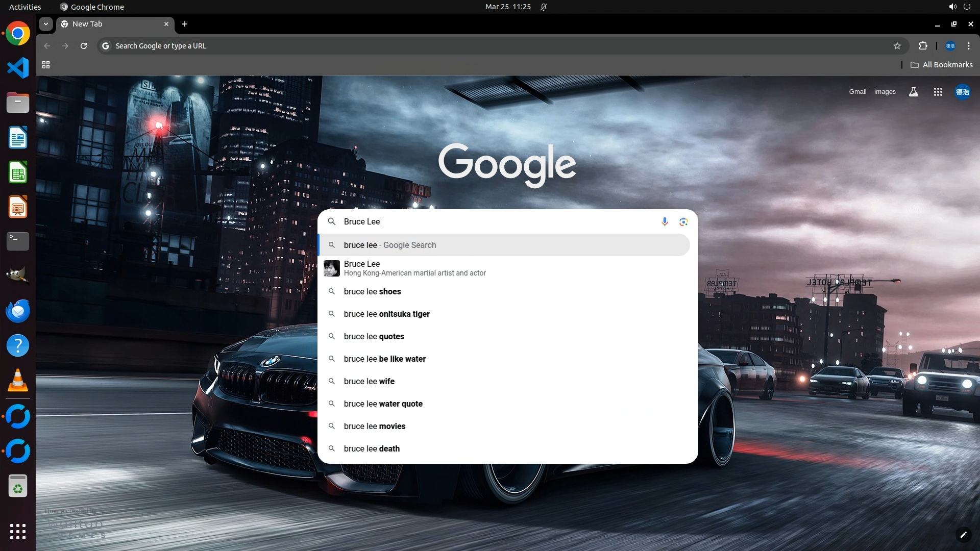Reload the current page

[x=84, y=46]
